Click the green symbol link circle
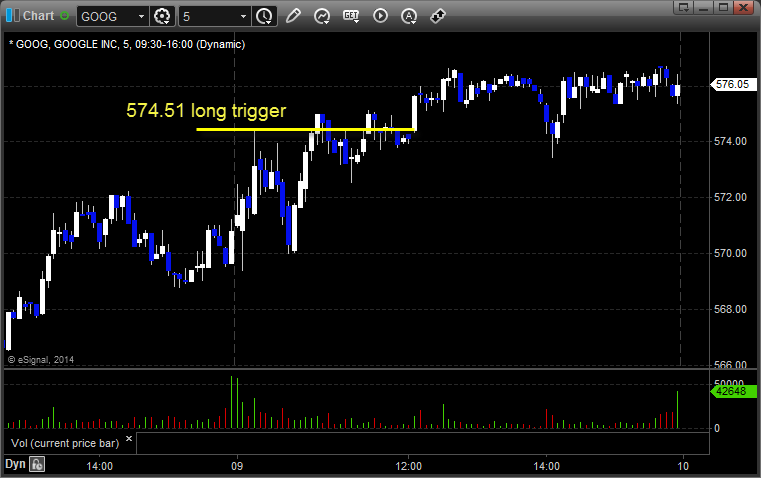Image resolution: width=761 pixels, height=478 pixels. (64, 16)
